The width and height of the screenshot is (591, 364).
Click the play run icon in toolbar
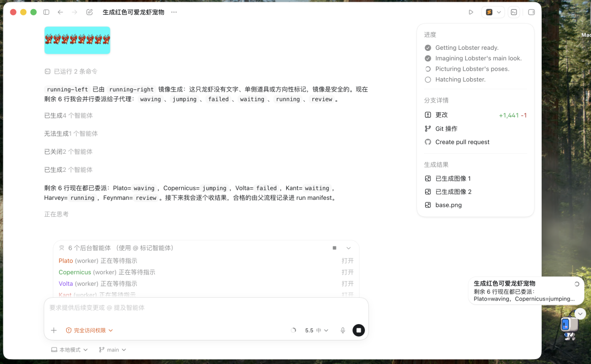point(471,12)
